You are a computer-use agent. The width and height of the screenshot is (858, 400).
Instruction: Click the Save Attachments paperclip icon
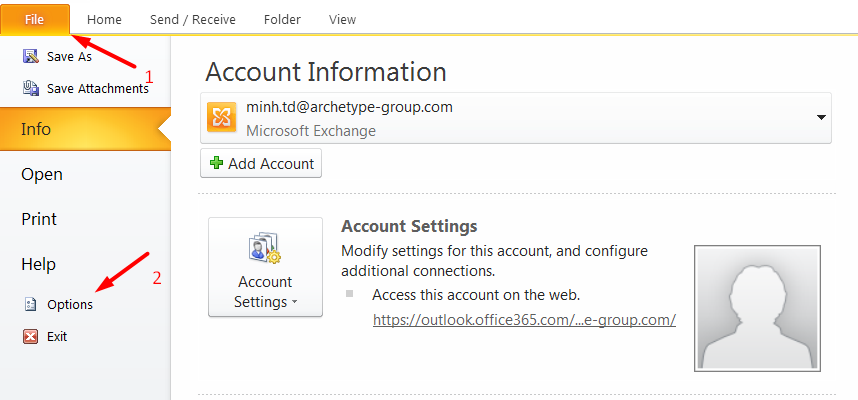coord(31,88)
